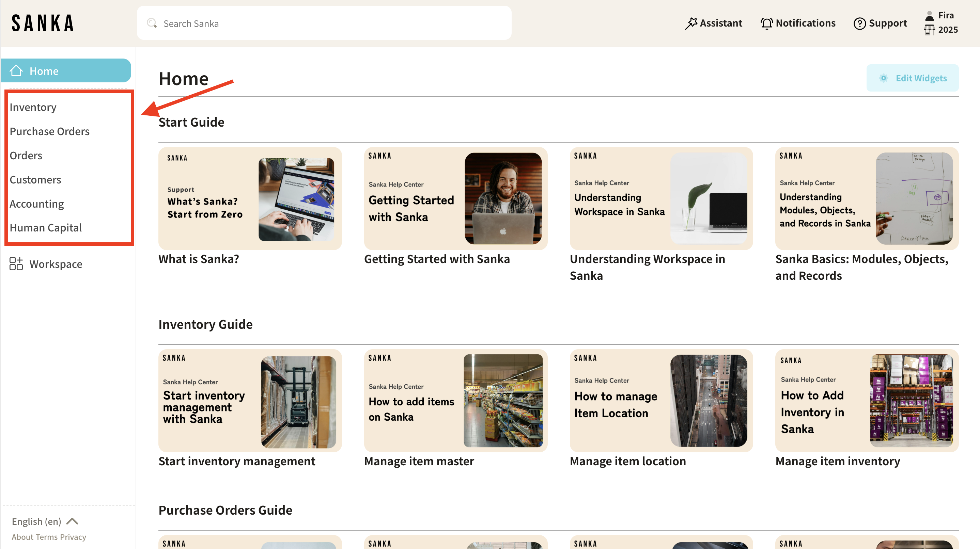
Task: Click the Workspace grid icon
Action: coord(16,264)
